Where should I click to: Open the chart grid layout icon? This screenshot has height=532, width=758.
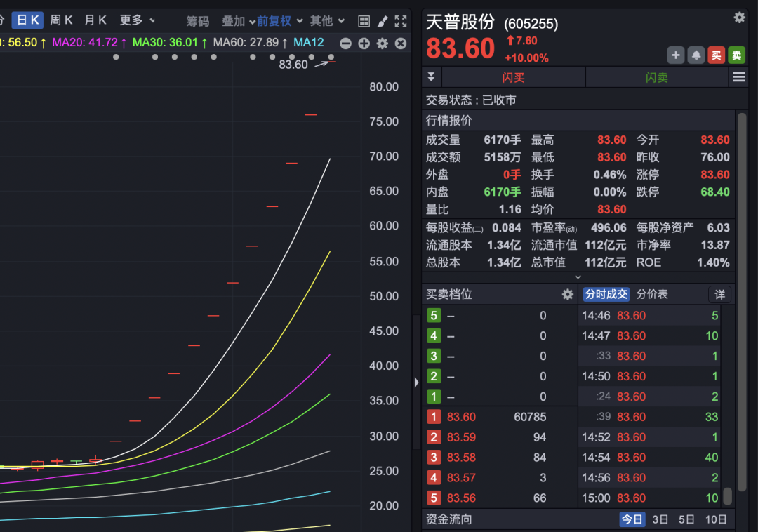tap(364, 21)
